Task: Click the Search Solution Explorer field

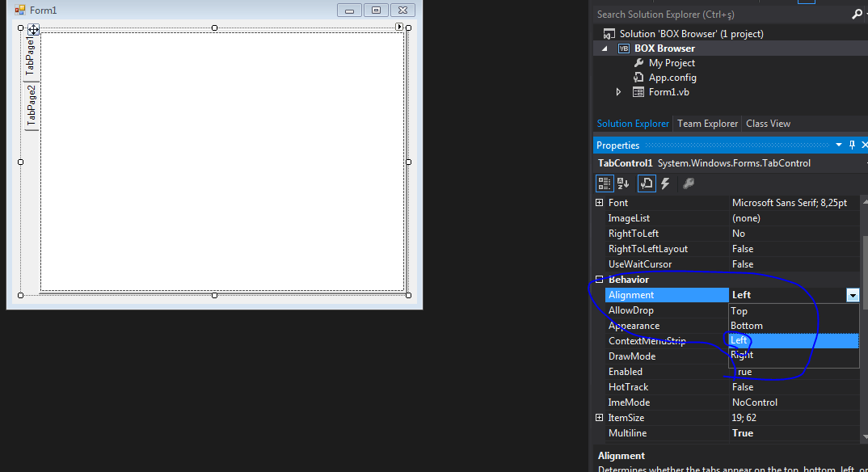Action: pos(722,15)
